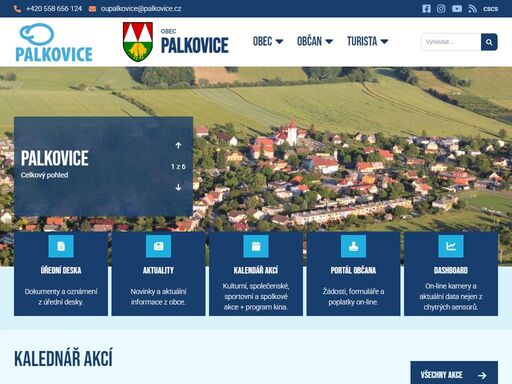Image resolution: width=512 pixels, height=384 pixels.
Task: Click 'Kulturní, společenské, sportovní' description
Action: click(256, 296)
